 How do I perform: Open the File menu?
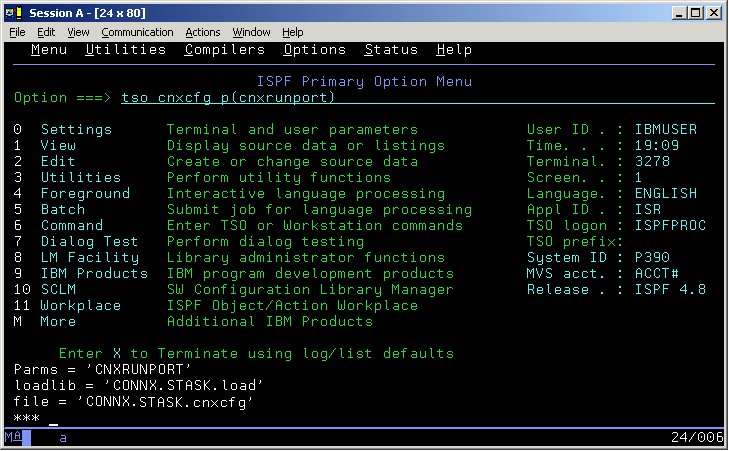17,32
